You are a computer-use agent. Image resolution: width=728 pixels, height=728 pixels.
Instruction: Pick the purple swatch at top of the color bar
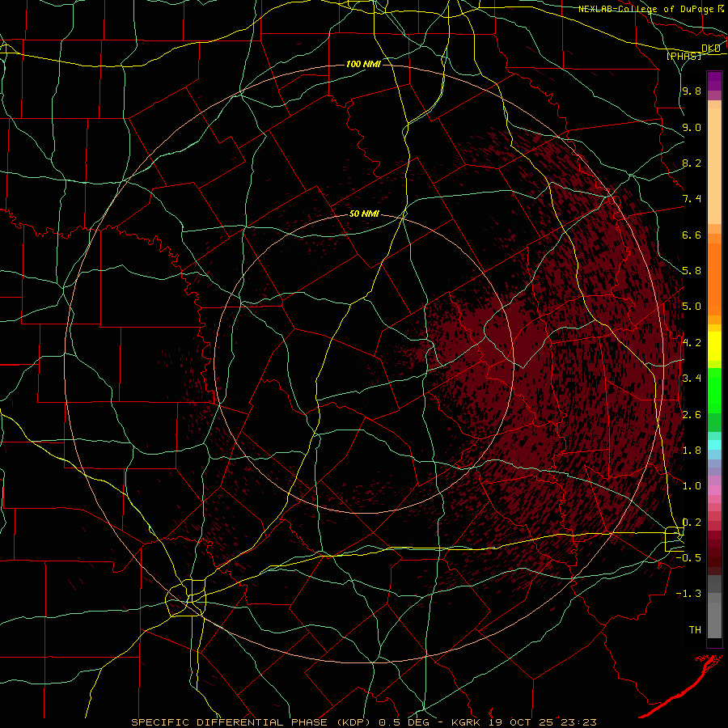click(x=714, y=81)
